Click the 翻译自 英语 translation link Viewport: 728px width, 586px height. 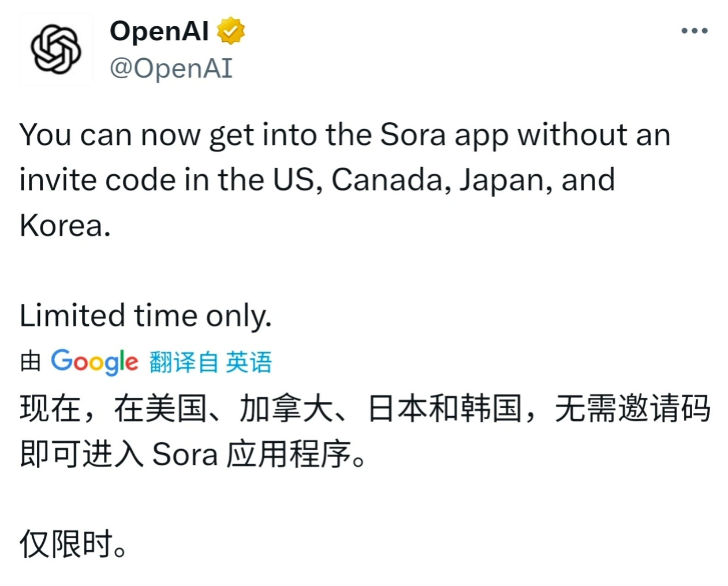(210, 362)
